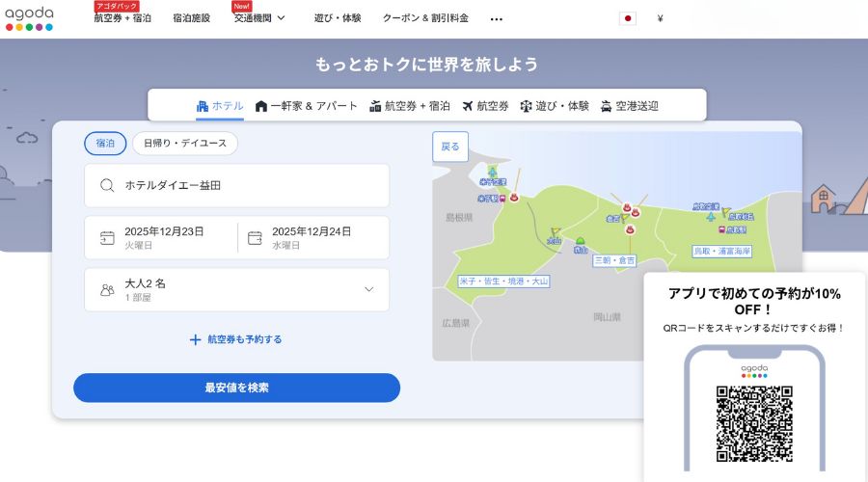Viewport: 868px width, 482px height.
Task: Open the three-dot more menu
Action: (x=497, y=19)
